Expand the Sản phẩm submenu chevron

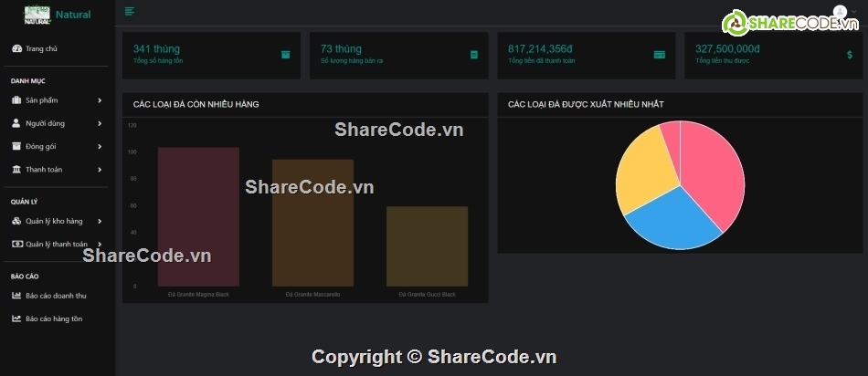click(100, 100)
